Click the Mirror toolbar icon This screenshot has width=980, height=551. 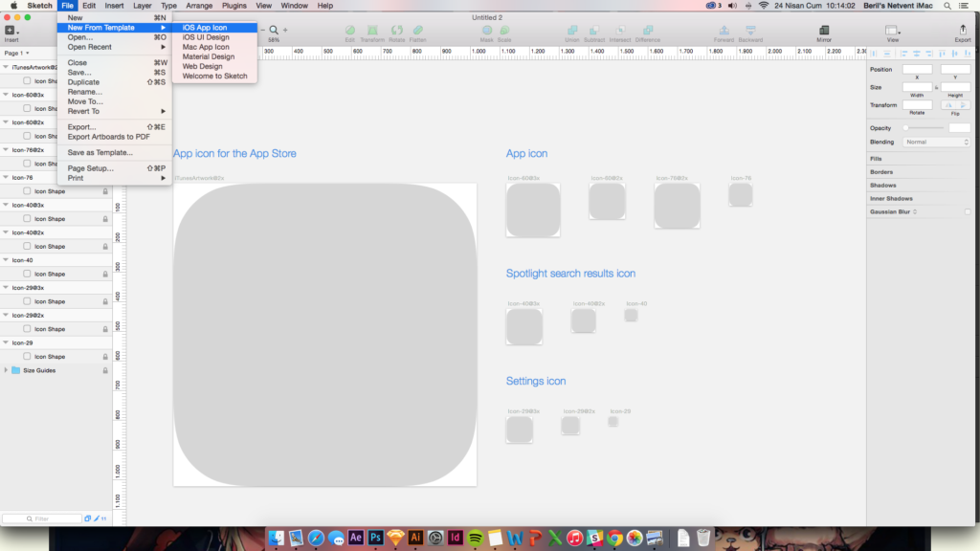coord(824,30)
